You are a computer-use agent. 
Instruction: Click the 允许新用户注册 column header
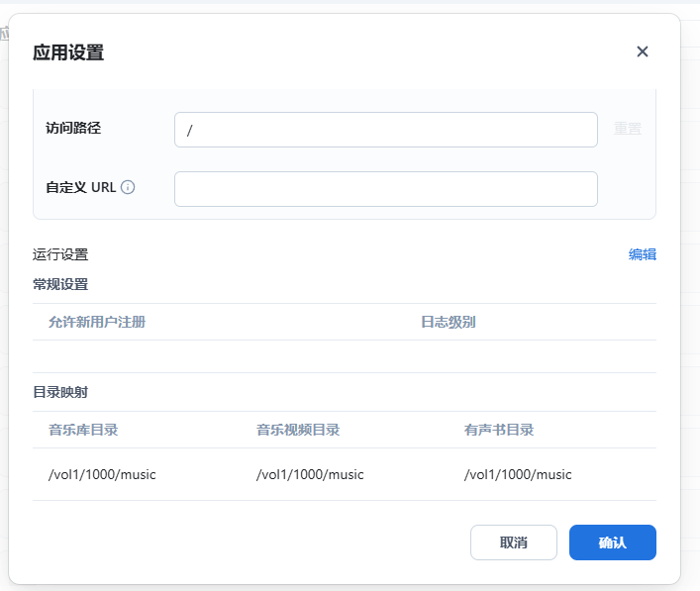pyautogui.click(x=97, y=322)
